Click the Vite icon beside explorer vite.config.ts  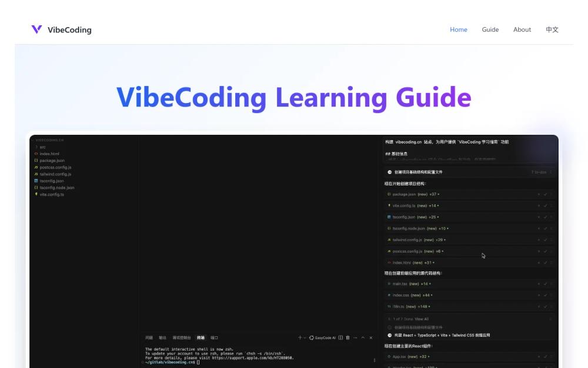pos(36,194)
